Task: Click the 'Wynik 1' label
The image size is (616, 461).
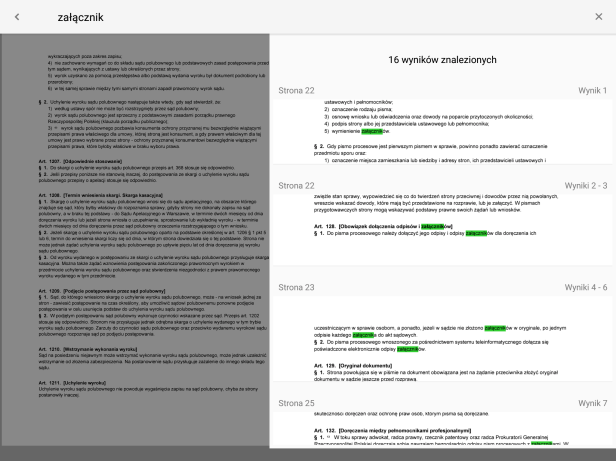Action: click(x=592, y=91)
